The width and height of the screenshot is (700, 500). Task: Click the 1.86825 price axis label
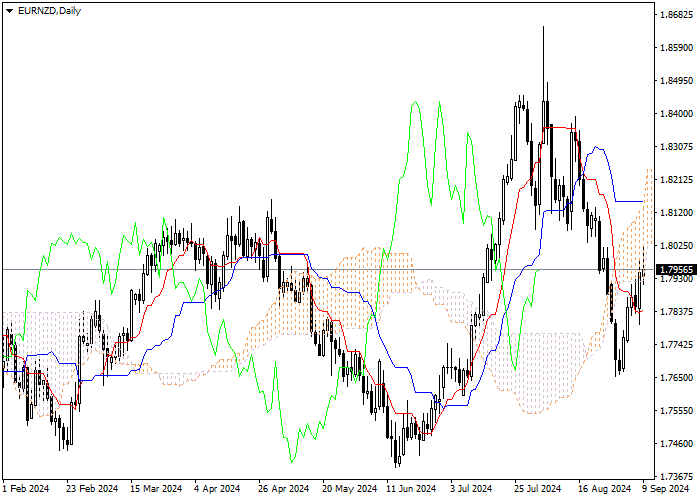click(x=676, y=15)
